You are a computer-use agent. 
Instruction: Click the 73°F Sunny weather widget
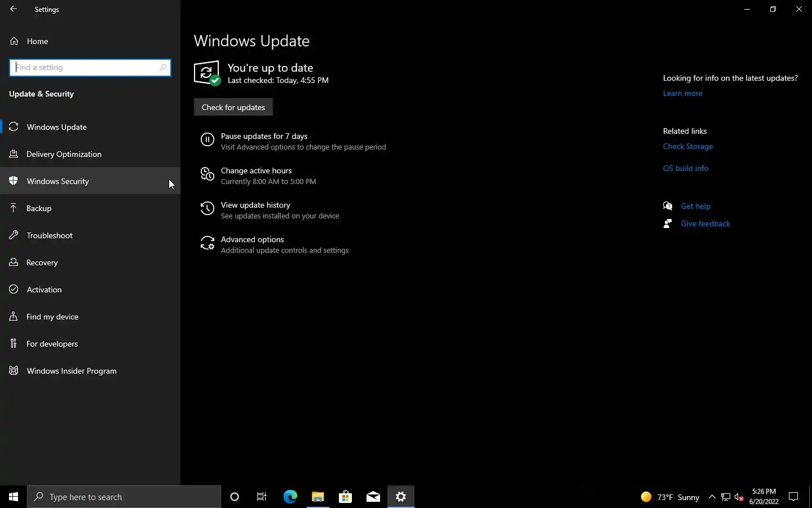coord(670,497)
